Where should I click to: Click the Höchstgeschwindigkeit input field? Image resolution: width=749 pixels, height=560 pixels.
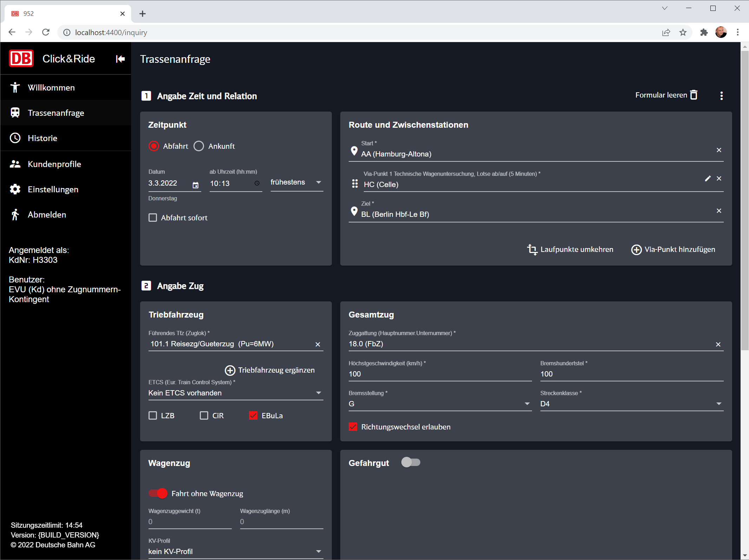(439, 374)
